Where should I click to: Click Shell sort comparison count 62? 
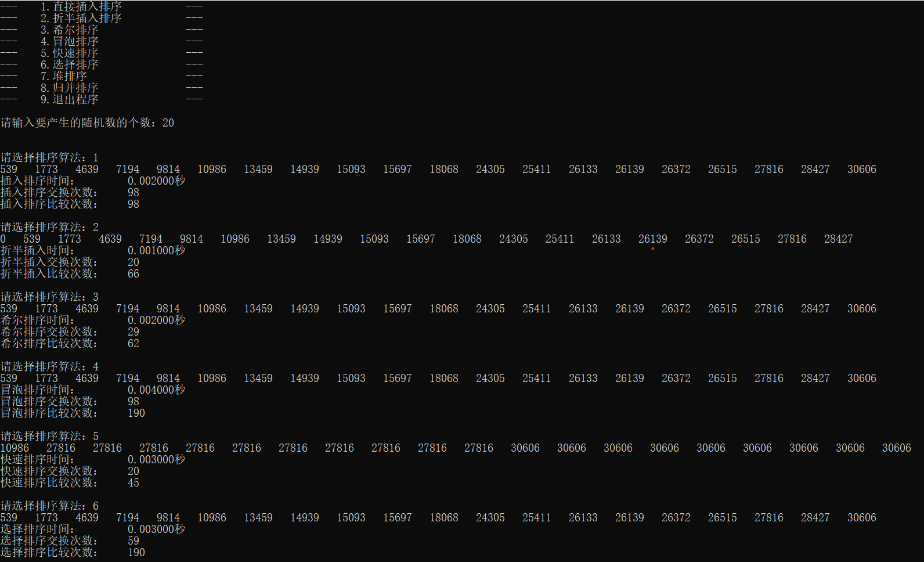(133, 343)
